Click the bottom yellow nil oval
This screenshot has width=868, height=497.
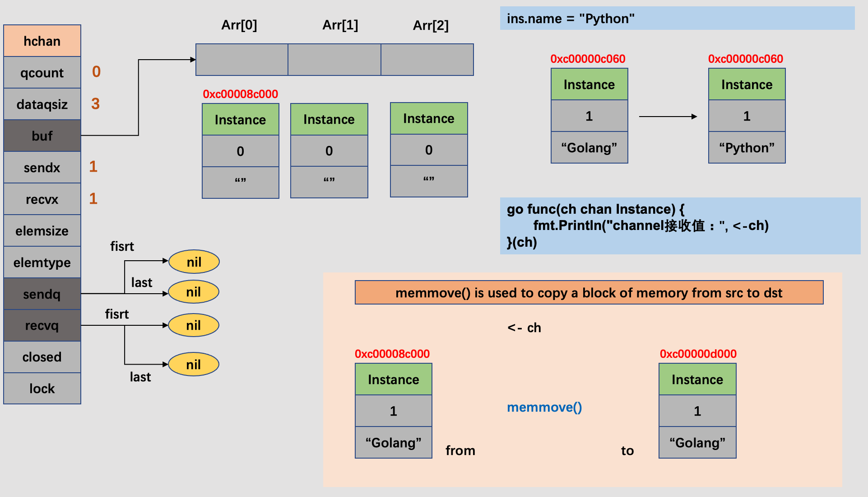pos(194,365)
